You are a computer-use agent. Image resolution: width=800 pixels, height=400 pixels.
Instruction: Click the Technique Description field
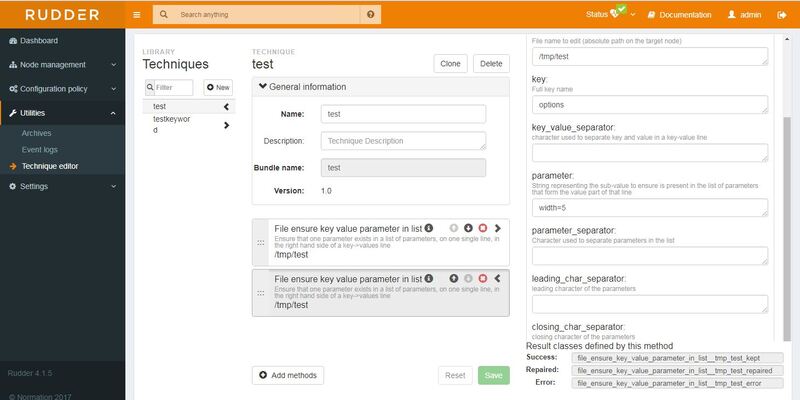[x=403, y=141]
